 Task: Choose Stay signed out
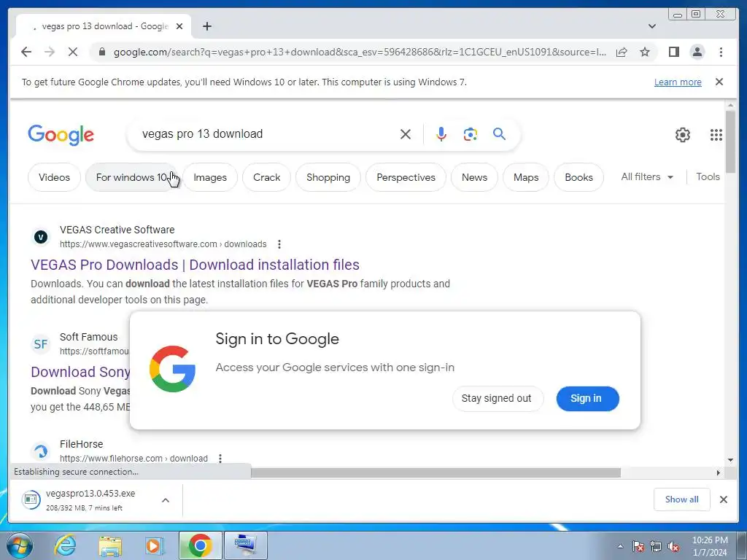pos(497,399)
